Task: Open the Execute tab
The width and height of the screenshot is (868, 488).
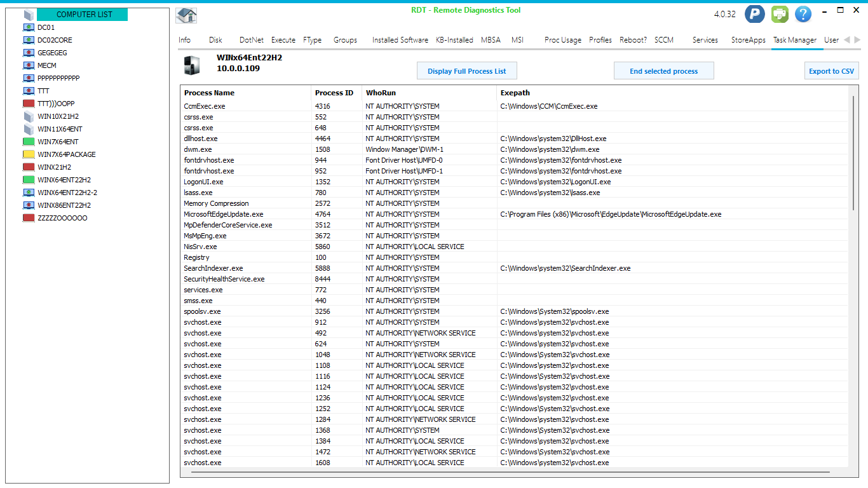Action: pos(283,40)
